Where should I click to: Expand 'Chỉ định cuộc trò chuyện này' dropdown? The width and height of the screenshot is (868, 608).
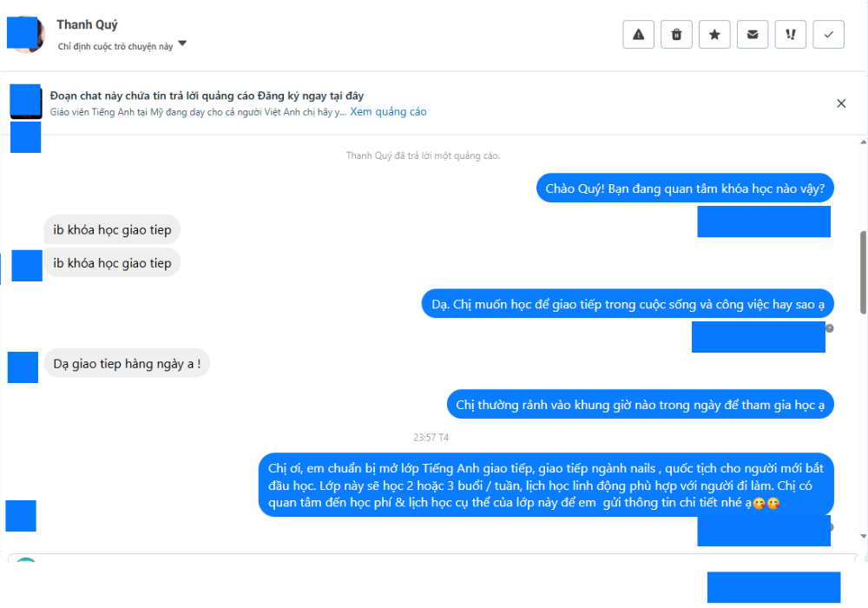(182, 43)
